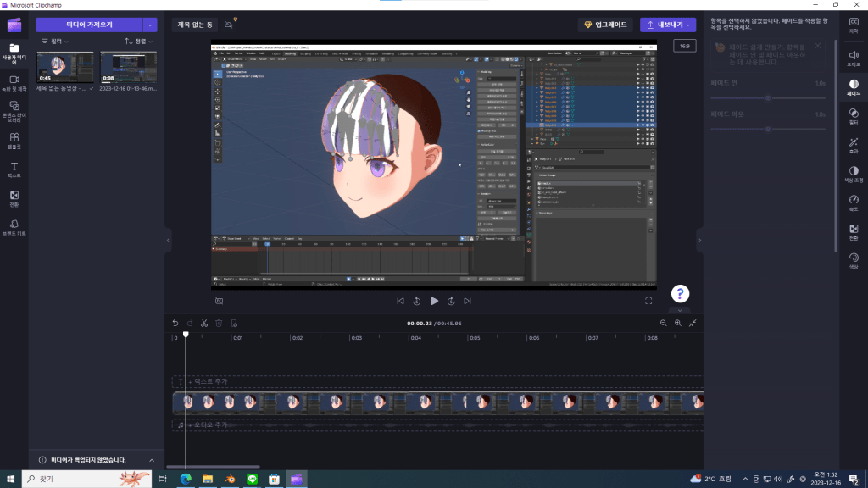The width and height of the screenshot is (868, 488).
Task: Open the 브랜드 키트 (Brand kit) panel
Action: pos(14,226)
